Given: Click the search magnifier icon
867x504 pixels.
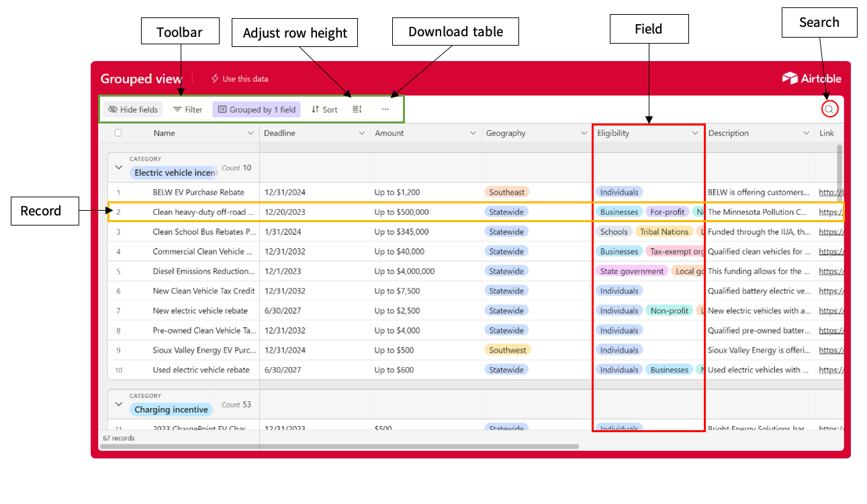Looking at the screenshot, I should [829, 109].
